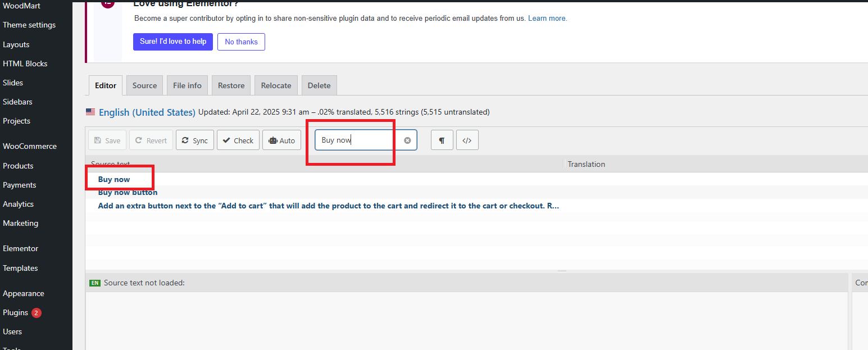Open the Editor tab
Image resolution: width=868 pixels, height=350 pixels.
(106, 85)
